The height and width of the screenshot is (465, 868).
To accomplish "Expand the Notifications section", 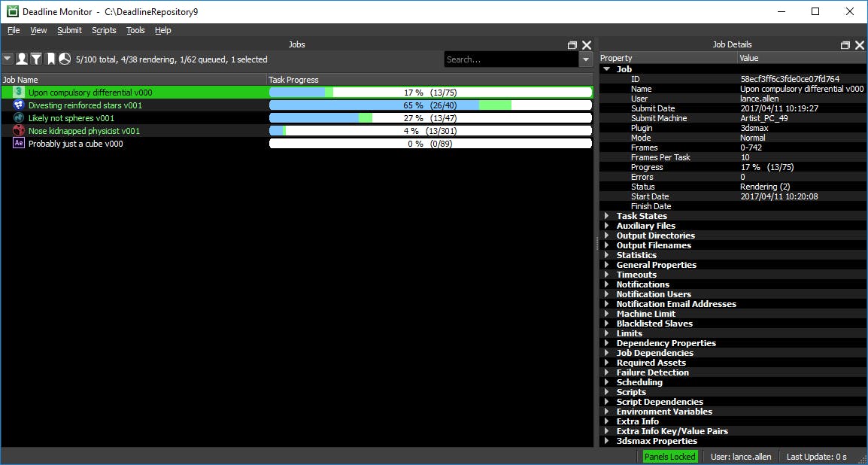I will point(607,284).
